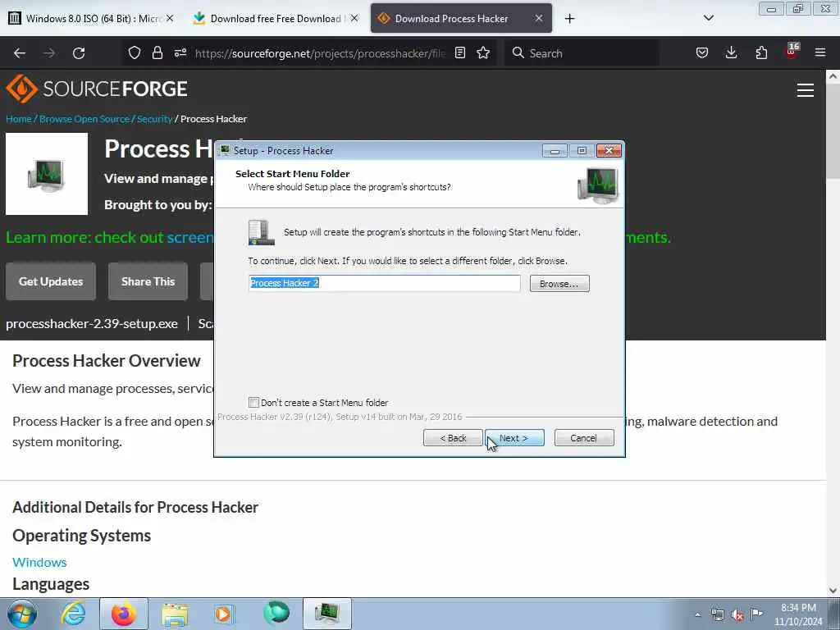Image resolution: width=840 pixels, height=630 pixels.
Task: Open the Windows Start orb
Action: tap(21, 614)
